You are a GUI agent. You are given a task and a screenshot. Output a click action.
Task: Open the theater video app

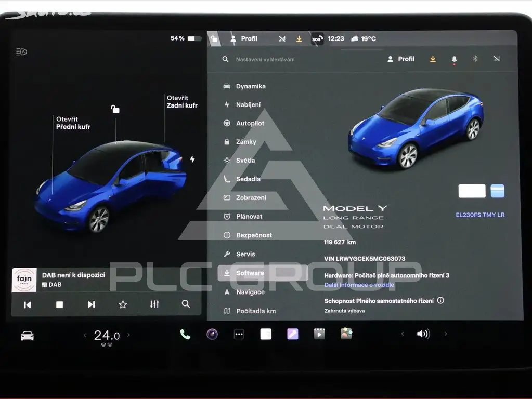click(x=319, y=334)
